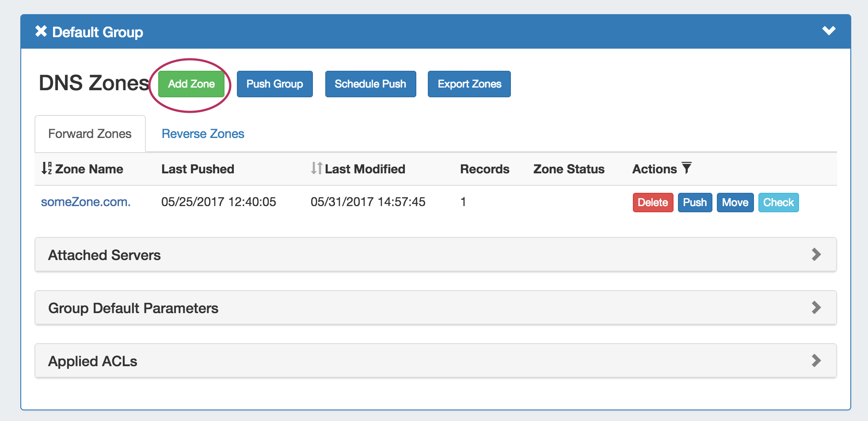Click the X icon beside Default Group
Image resolution: width=868 pixels, height=421 pixels.
pyautogui.click(x=41, y=31)
